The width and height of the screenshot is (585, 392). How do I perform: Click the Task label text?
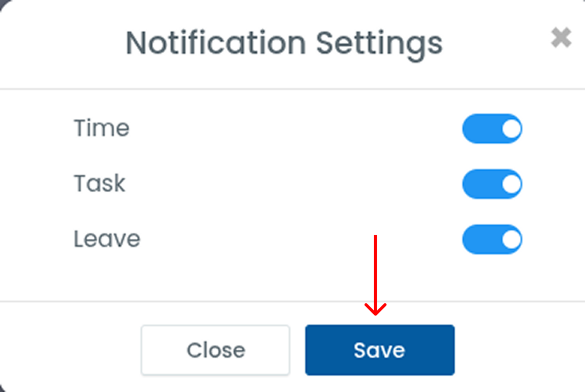(x=99, y=183)
